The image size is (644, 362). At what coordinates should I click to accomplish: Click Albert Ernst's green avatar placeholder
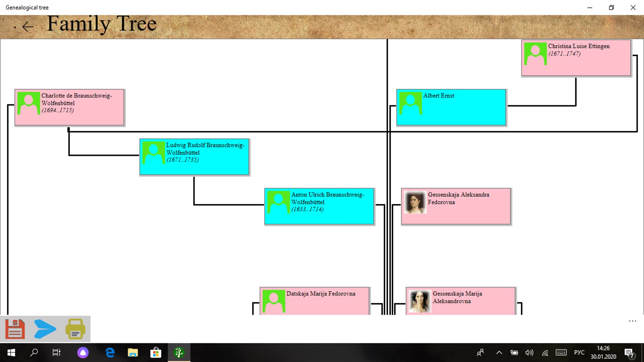410,103
